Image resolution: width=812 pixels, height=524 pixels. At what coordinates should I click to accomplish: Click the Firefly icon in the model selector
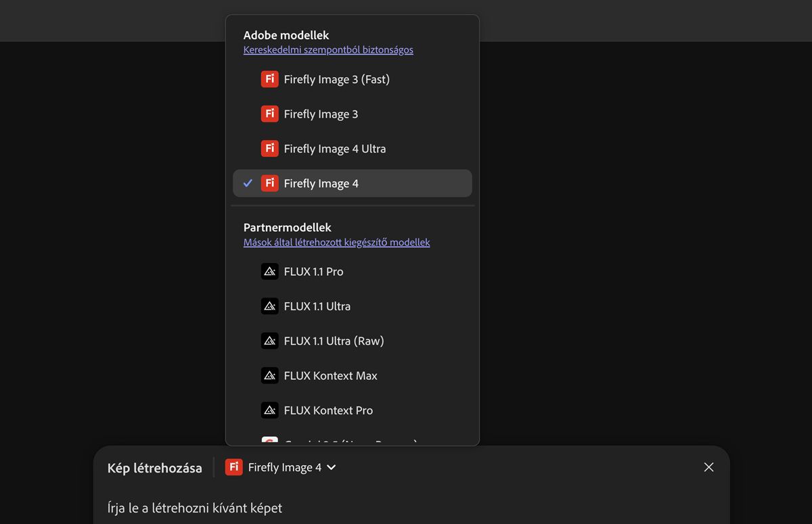233,467
